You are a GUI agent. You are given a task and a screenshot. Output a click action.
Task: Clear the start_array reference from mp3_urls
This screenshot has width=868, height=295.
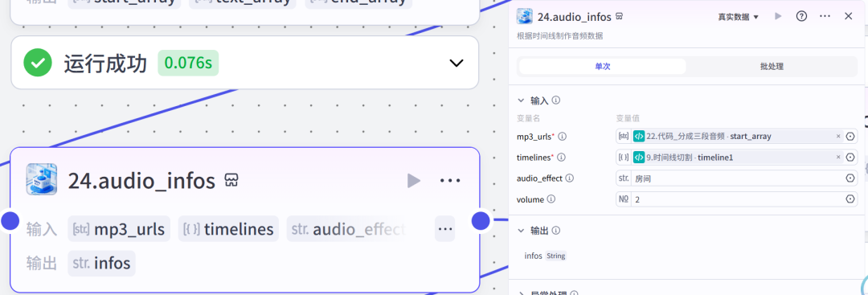(x=838, y=136)
